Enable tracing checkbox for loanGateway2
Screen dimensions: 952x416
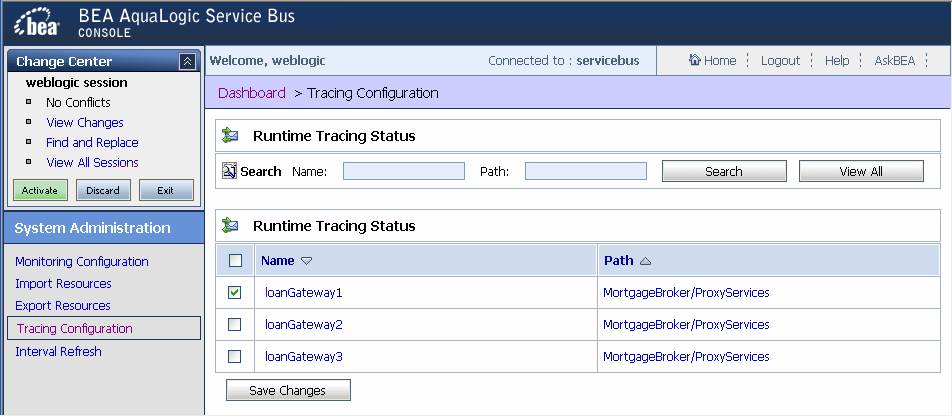234,325
